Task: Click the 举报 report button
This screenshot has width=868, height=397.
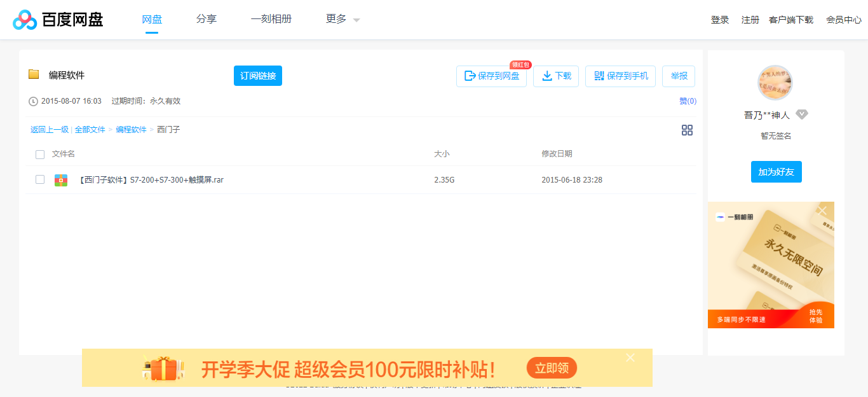Action: pyautogui.click(x=679, y=76)
